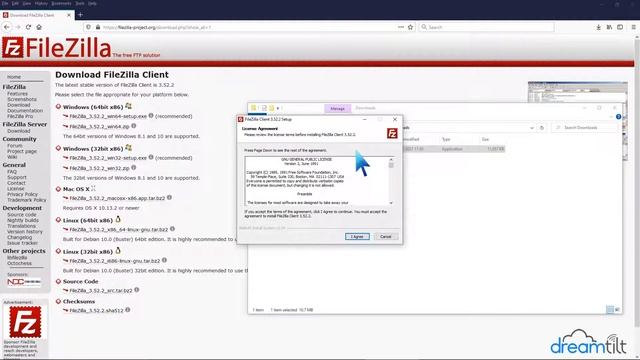Click info icon beside src.tar.bz2

pyautogui.click(x=137, y=290)
